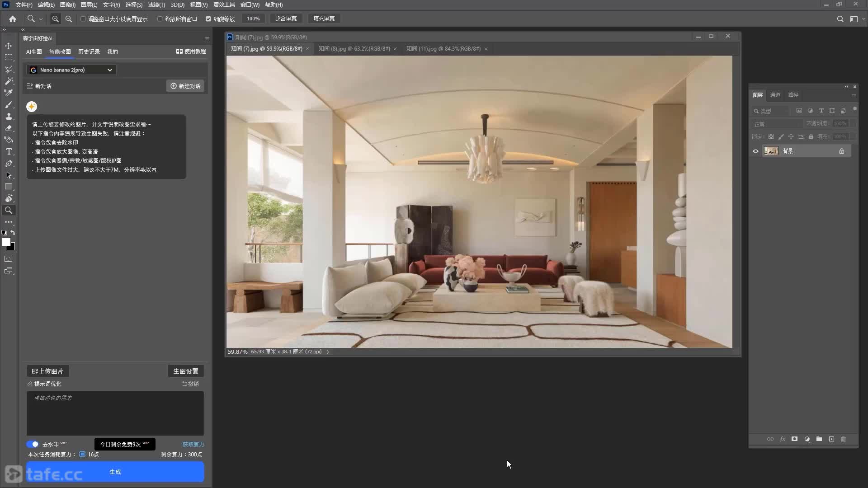Open the Nano banana 2(pro) model dropdown
This screenshot has height=488, width=868.
(71, 70)
